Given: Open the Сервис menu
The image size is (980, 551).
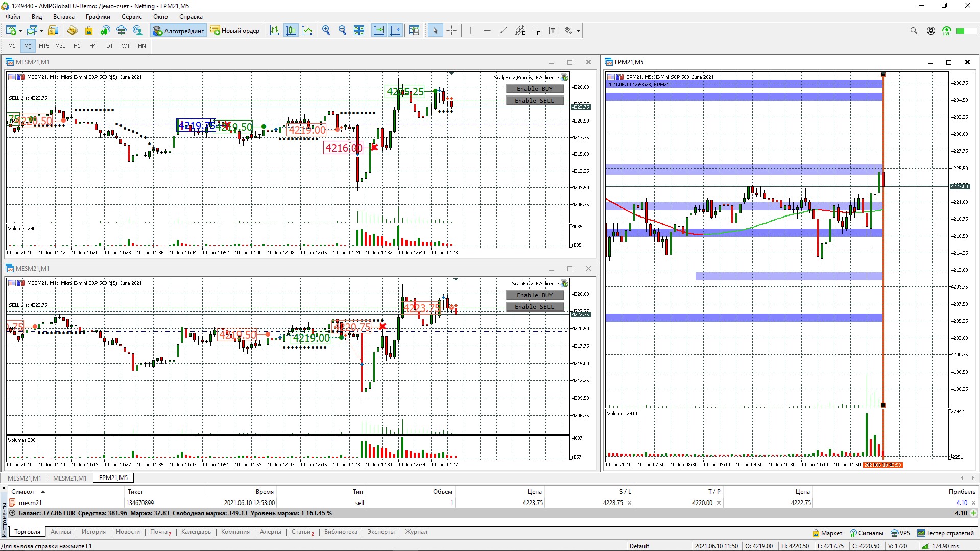Looking at the screenshot, I should [x=132, y=17].
